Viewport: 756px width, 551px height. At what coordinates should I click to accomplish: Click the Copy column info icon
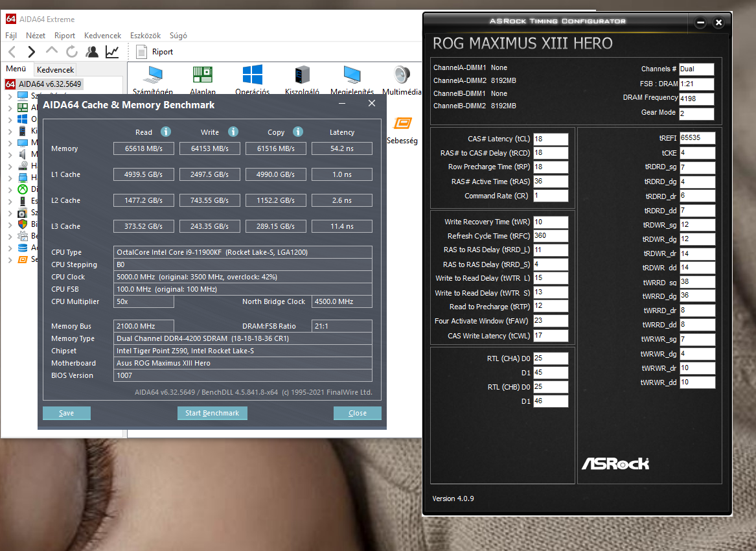(298, 132)
